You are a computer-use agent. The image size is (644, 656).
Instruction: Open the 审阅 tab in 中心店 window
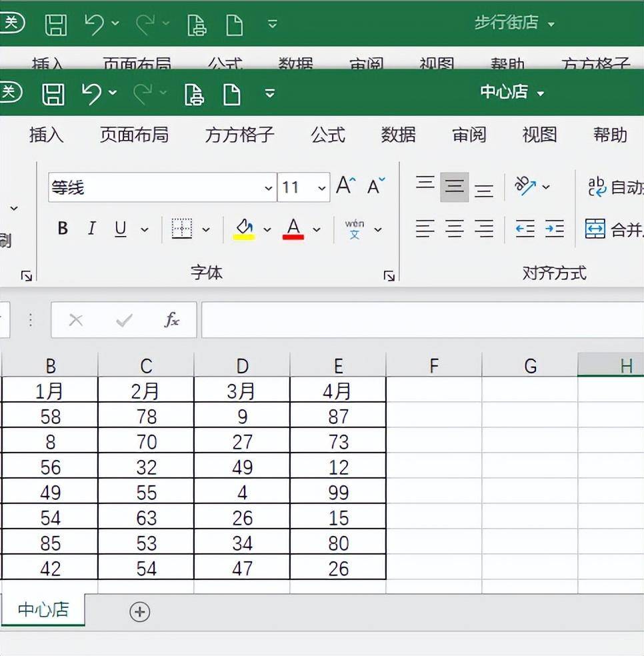click(x=469, y=135)
